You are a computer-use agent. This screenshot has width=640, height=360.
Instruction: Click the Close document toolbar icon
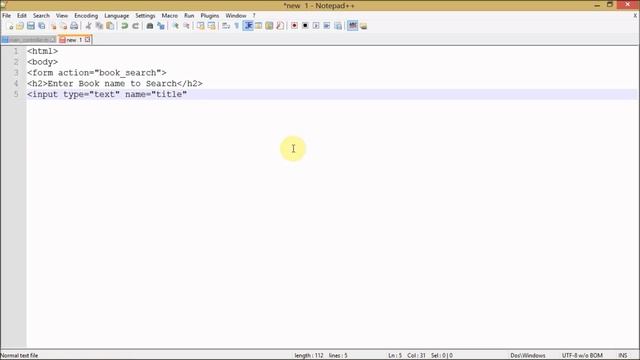pos(53,26)
